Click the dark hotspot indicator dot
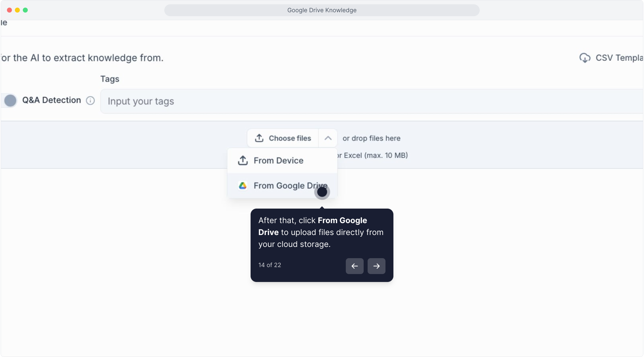 click(x=322, y=192)
